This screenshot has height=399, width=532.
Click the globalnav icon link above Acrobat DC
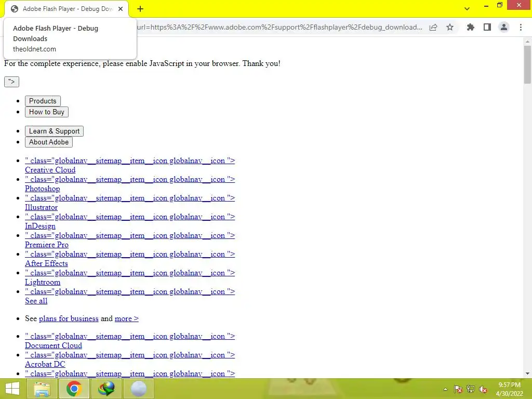[x=129, y=355]
